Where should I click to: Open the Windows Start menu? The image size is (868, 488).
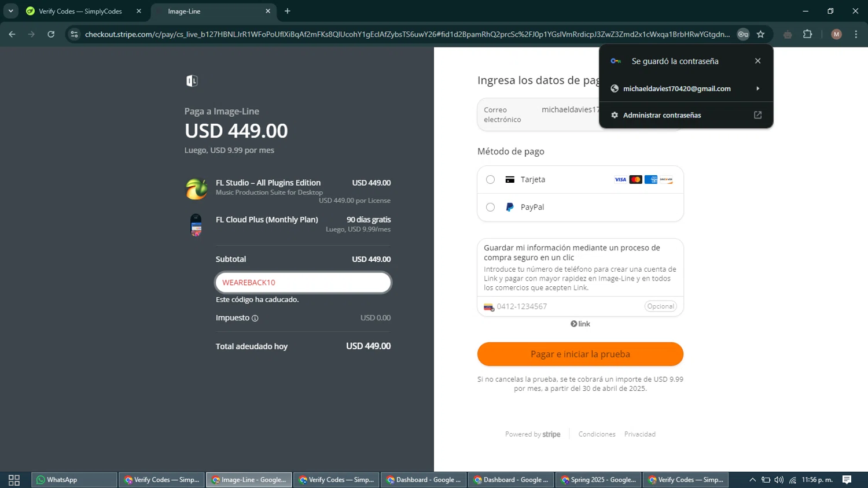pos(14,480)
